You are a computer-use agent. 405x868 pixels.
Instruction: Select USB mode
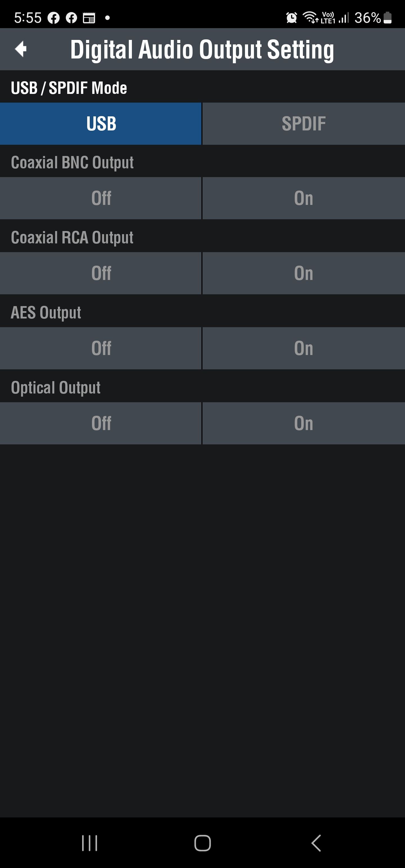[x=101, y=124]
